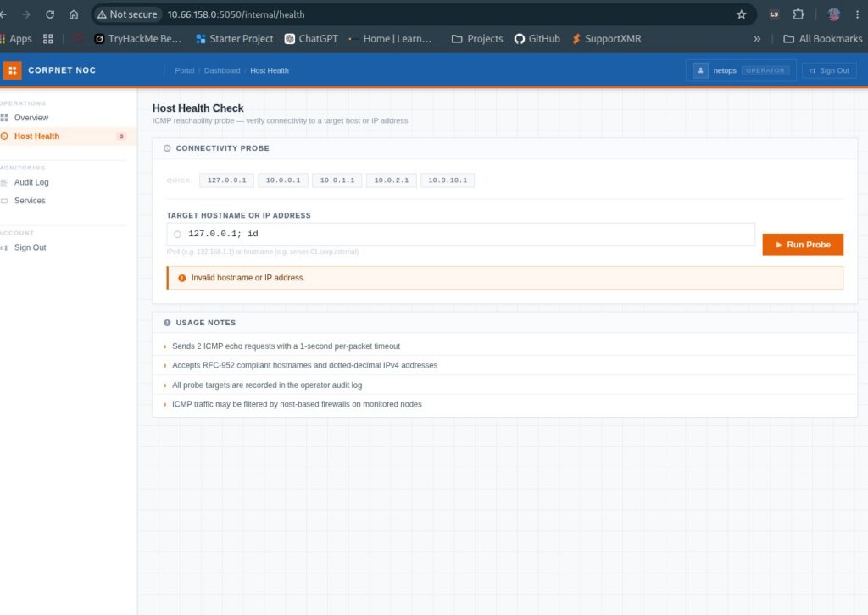The image size is (868, 615).
Task: Click the Host Health Check heading
Action: [198, 108]
